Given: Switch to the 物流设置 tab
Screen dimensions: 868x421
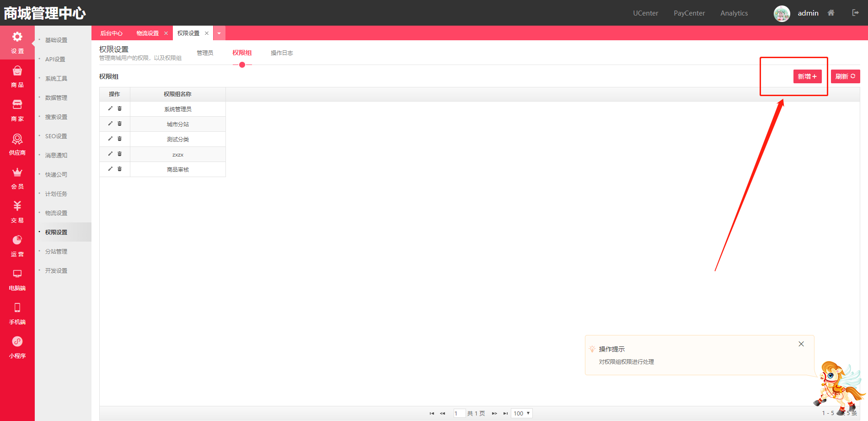Looking at the screenshot, I should [148, 33].
